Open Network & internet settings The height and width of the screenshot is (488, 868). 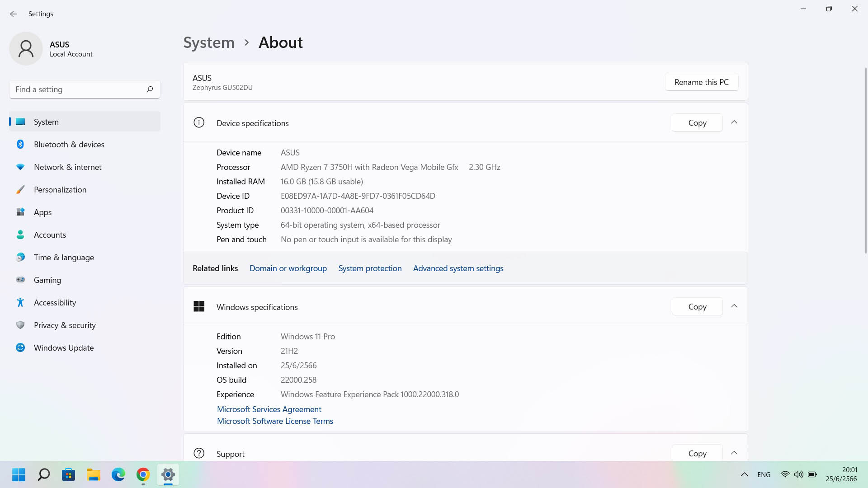click(x=85, y=167)
